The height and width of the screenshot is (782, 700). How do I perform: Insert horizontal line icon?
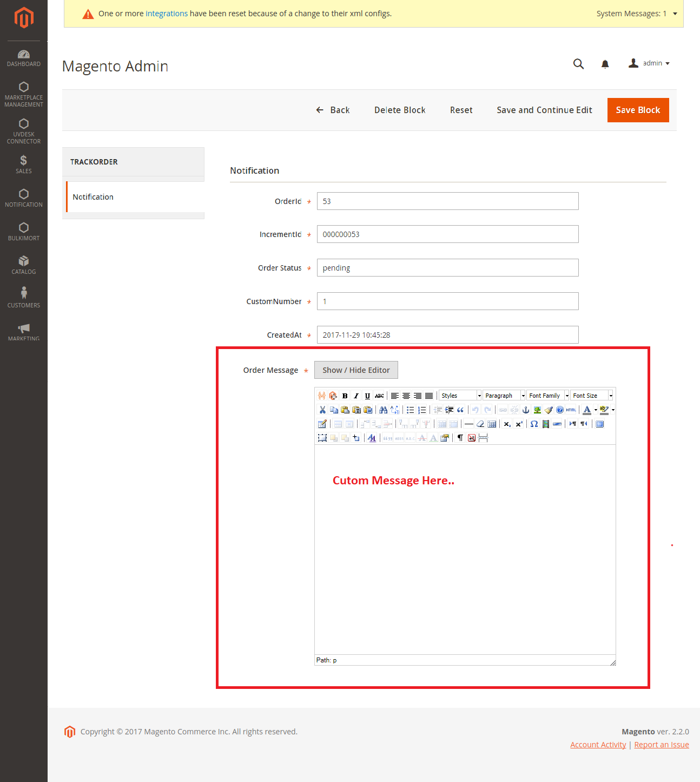point(468,424)
